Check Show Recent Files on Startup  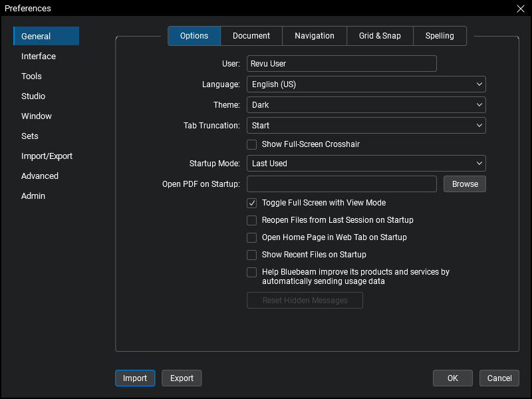(x=252, y=255)
